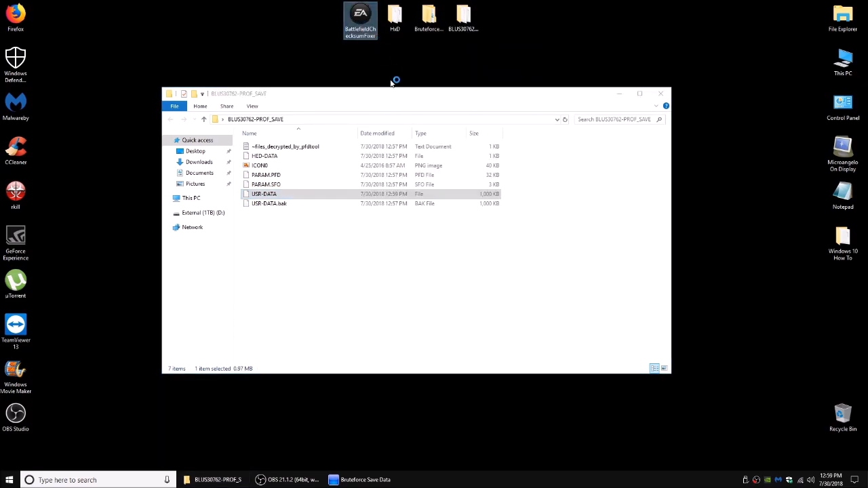Open Documents in the navigation pane
Viewport: 868px width, 488px height.
199,173
